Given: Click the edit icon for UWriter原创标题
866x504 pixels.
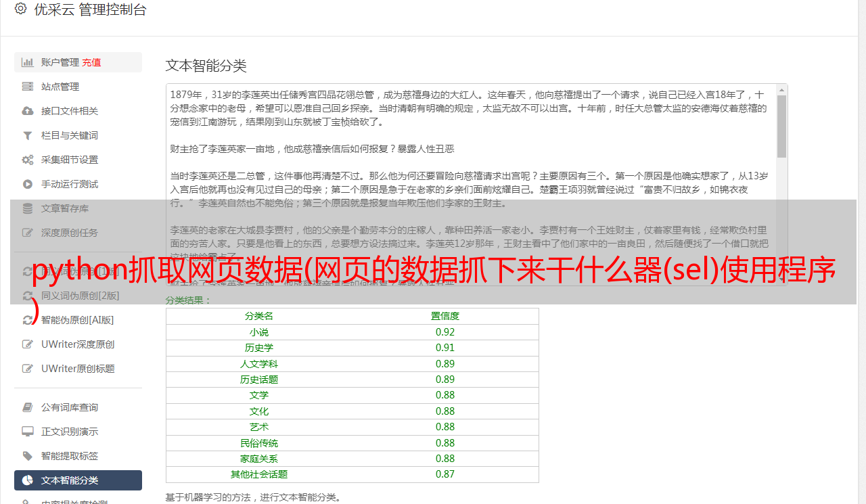Looking at the screenshot, I should 28,369.
